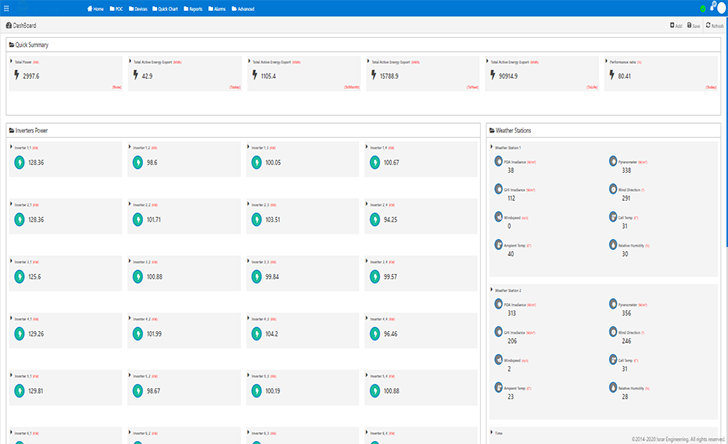
Task: Click the Quick Summary folder icon
Action: 12,45
